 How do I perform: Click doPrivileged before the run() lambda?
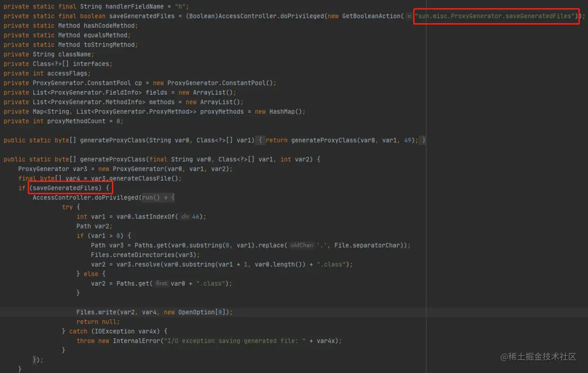(116, 198)
